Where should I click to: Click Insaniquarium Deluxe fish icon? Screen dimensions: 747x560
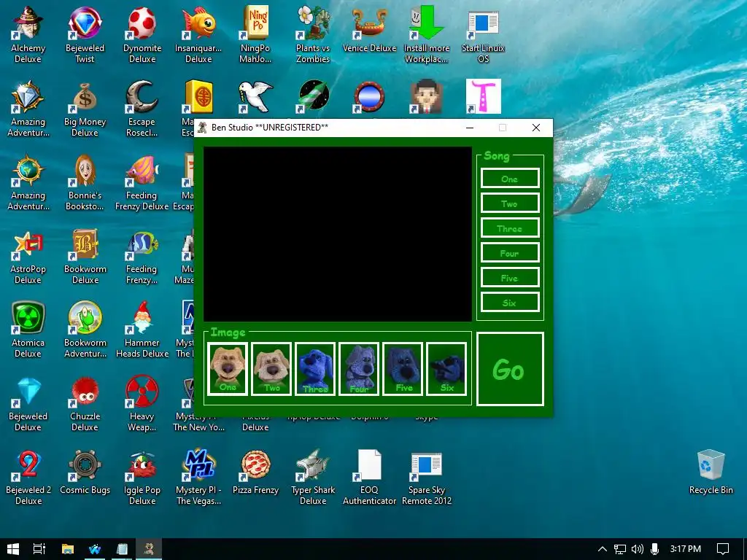198,34
